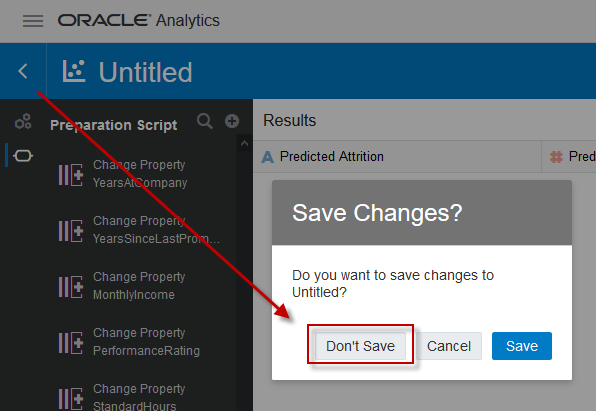Click the YearsAtCompany step column icon

tap(71, 175)
